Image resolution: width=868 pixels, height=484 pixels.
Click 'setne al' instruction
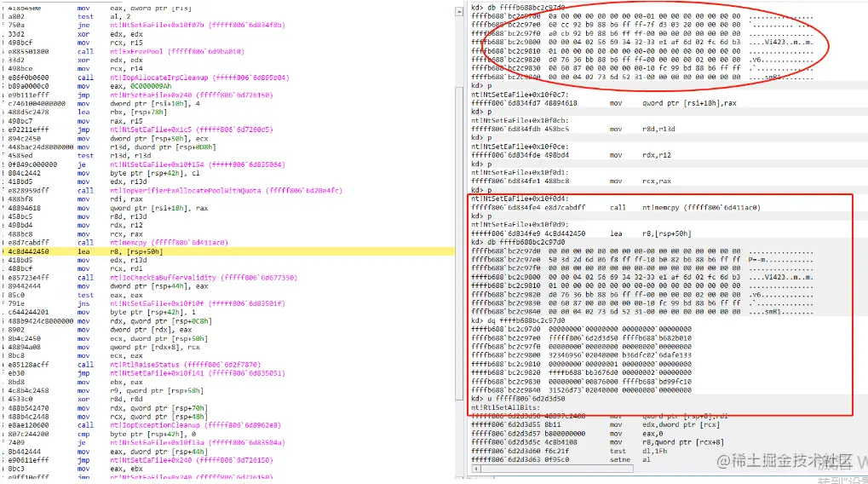coord(630,459)
